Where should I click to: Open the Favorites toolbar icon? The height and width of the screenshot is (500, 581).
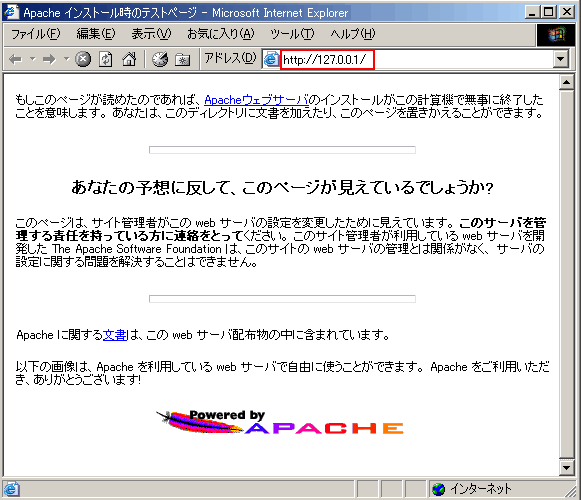click(x=182, y=59)
